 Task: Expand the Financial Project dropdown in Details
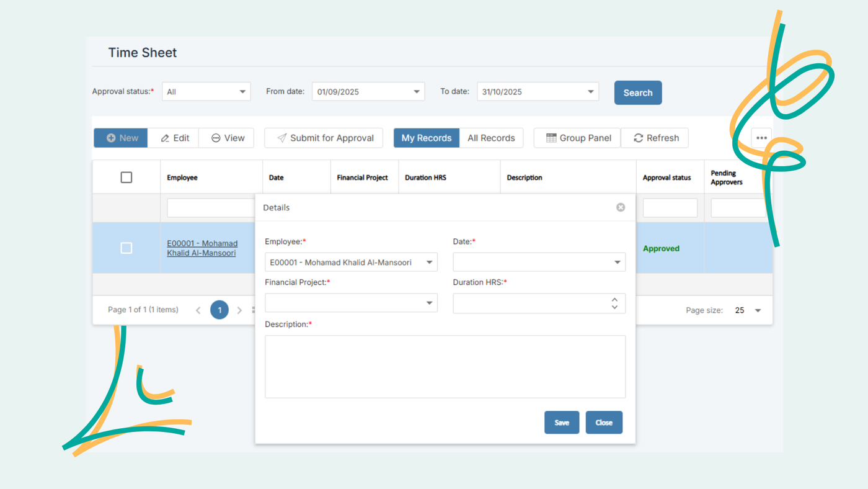tap(429, 303)
